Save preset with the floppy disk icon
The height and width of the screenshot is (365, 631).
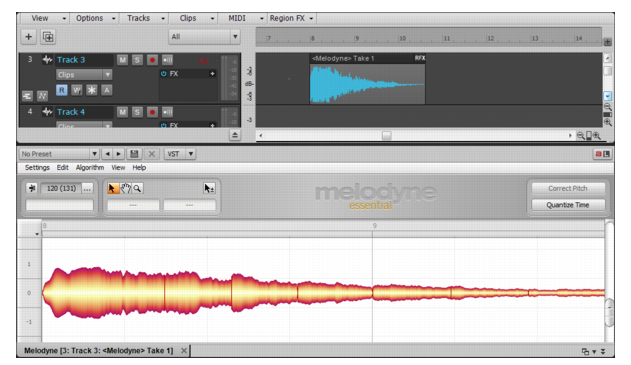134,154
